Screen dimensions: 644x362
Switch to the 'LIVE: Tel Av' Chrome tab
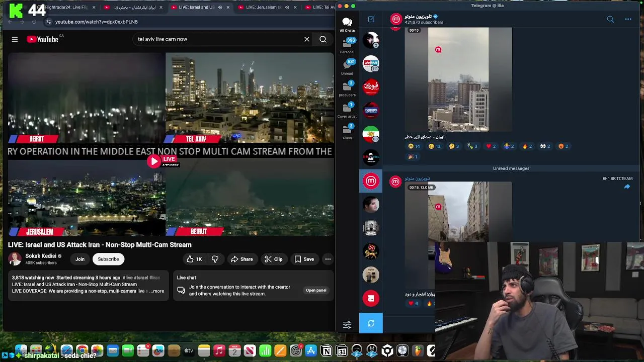[x=320, y=8]
